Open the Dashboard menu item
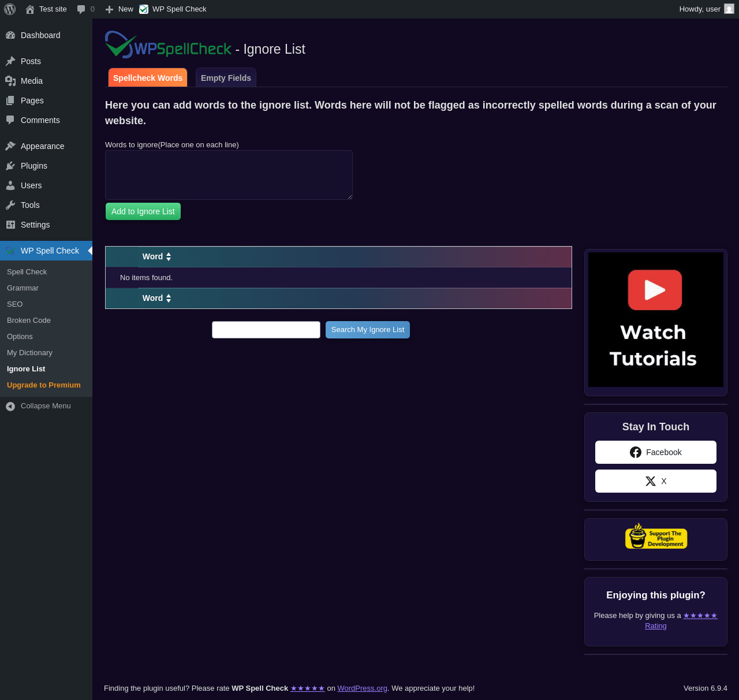The width and height of the screenshot is (739, 700). point(46,35)
